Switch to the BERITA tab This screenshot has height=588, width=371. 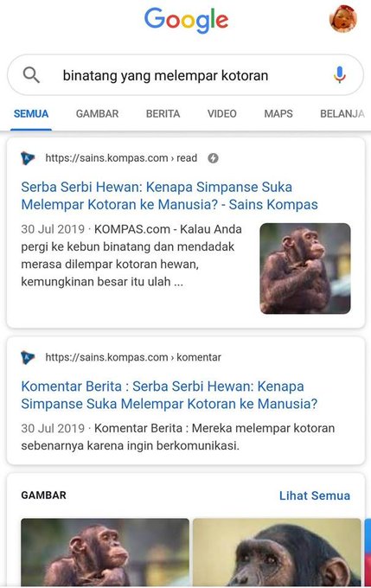click(163, 113)
